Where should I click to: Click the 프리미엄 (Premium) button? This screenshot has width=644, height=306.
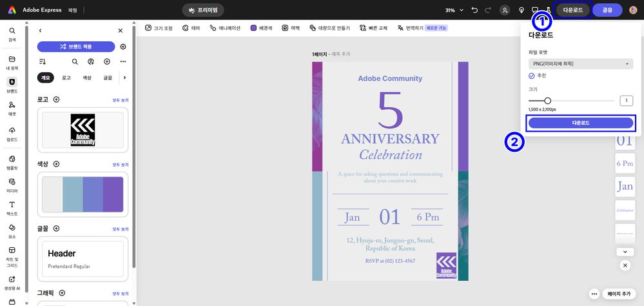coord(203,10)
